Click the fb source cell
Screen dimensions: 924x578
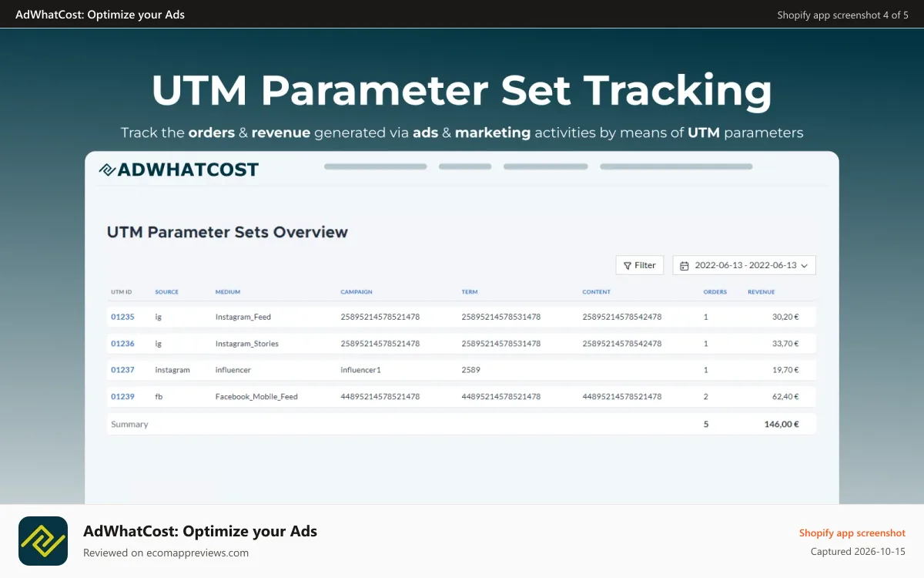tap(159, 397)
